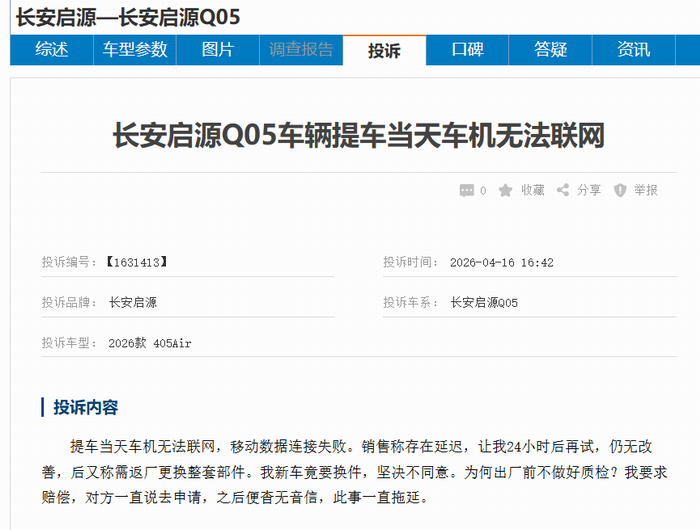Screen dimensions: 700x530
Task: Click the share icon next to 分享
Action: (x=563, y=190)
